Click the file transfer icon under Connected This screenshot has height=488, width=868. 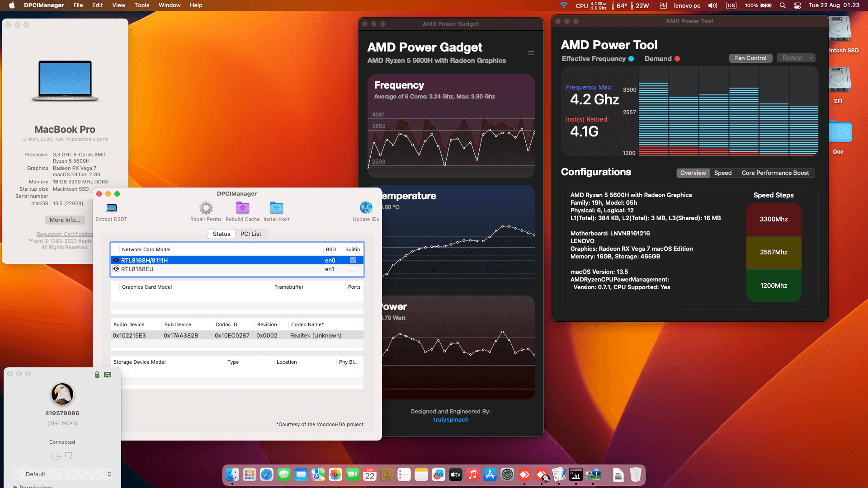click(57, 455)
